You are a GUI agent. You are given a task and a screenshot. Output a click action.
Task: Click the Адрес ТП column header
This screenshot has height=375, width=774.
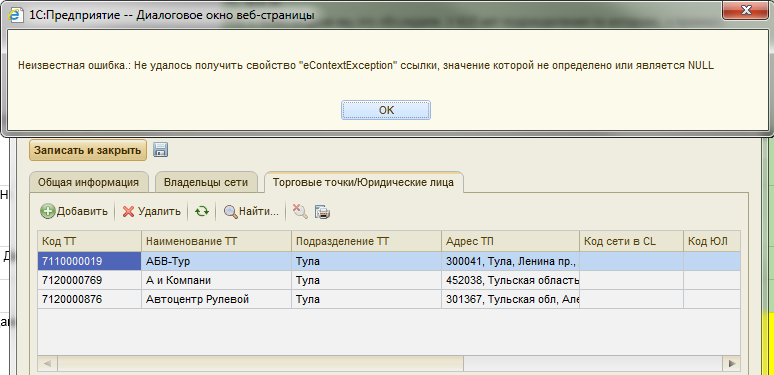(510, 241)
